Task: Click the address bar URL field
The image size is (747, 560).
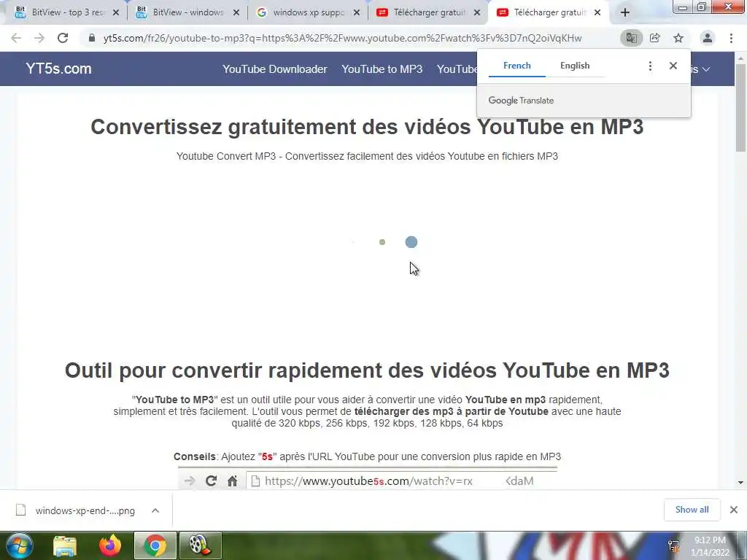Action: [342, 38]
